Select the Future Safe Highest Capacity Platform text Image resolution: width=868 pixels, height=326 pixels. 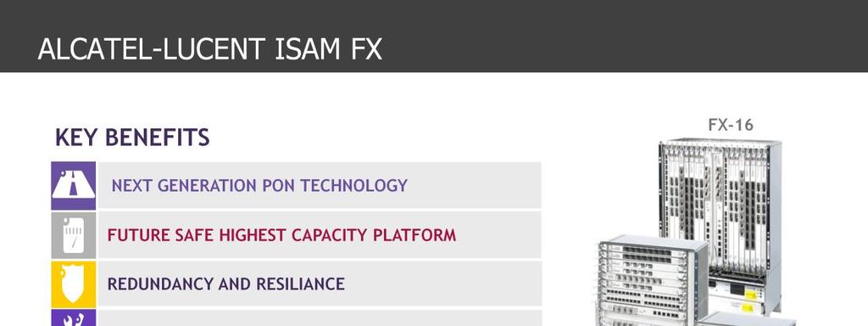point(281,235)
